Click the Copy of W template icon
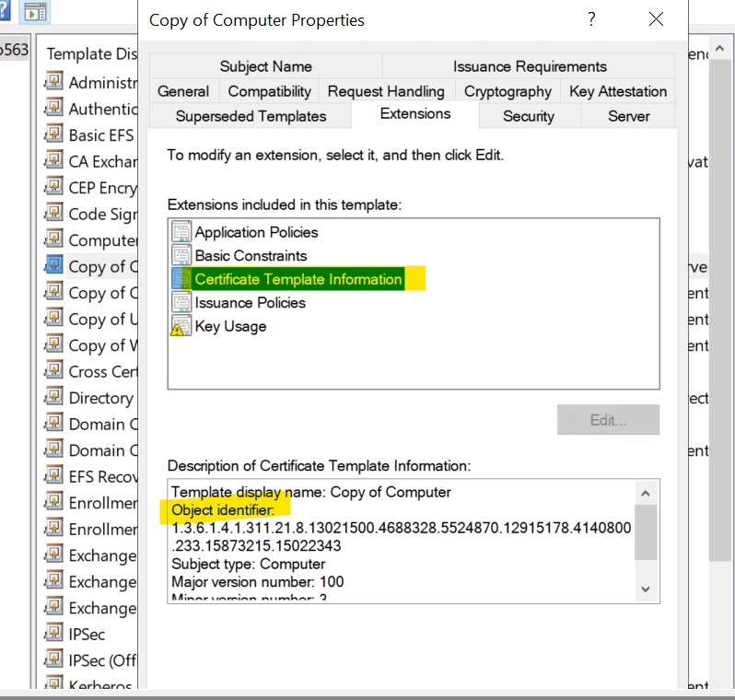The height and width of the screenshot is (700, 735). (x=54, y=344)
